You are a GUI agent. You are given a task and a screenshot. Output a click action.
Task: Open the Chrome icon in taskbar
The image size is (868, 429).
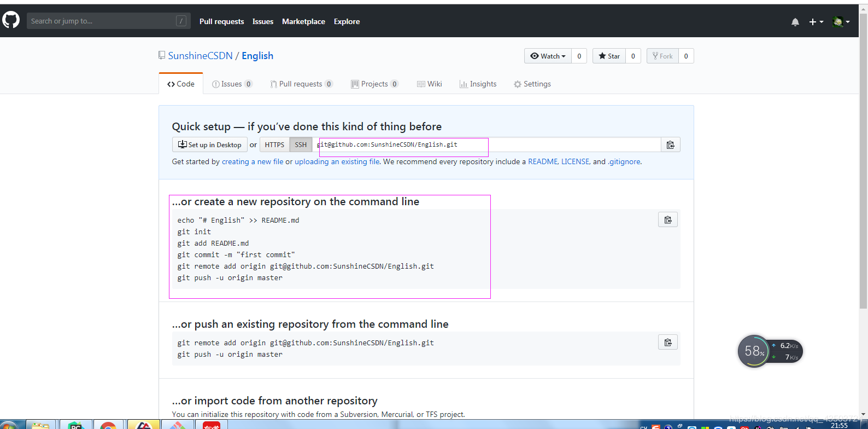pyautogui.click(x=108, y=425)
